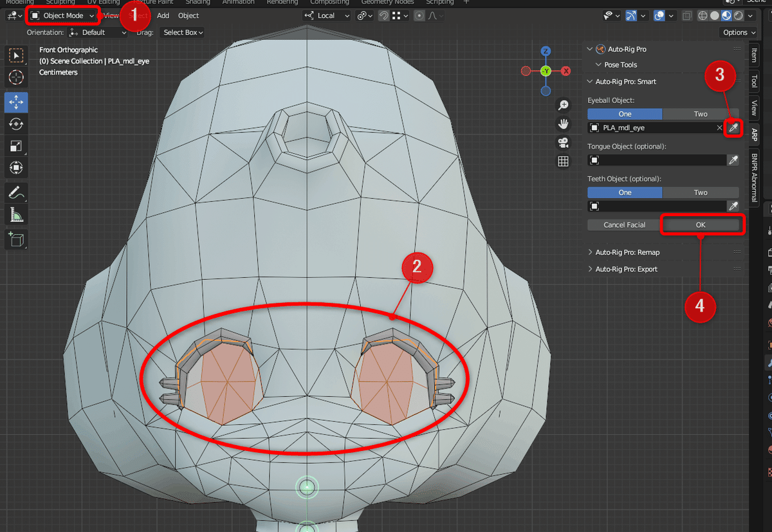Click the Eyeball Object eyedropper icon
This screenshot has width=772, height=532.
[x=733, y=128]
